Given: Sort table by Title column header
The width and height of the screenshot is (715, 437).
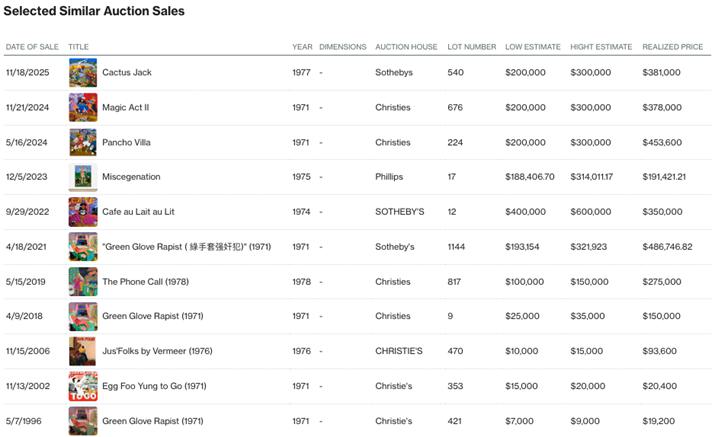Looking at the screenshot, I should [78, 47].
